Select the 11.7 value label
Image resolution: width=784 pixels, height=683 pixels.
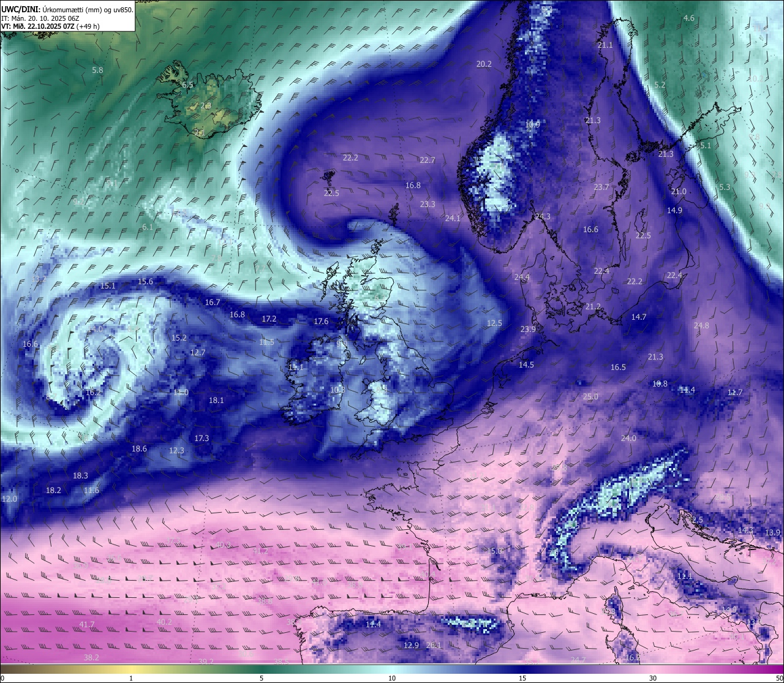(735, 393)
